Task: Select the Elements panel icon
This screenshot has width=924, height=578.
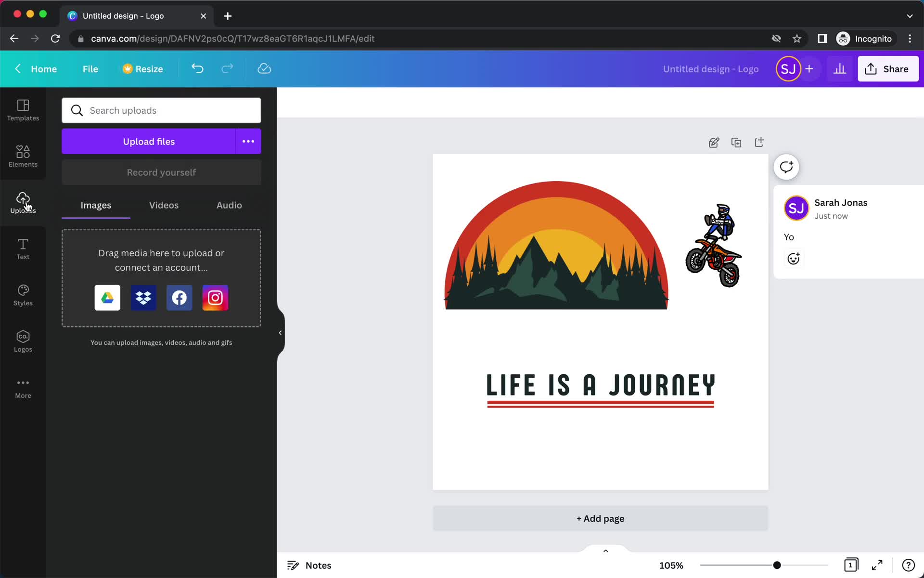Action: click(23, 156)
